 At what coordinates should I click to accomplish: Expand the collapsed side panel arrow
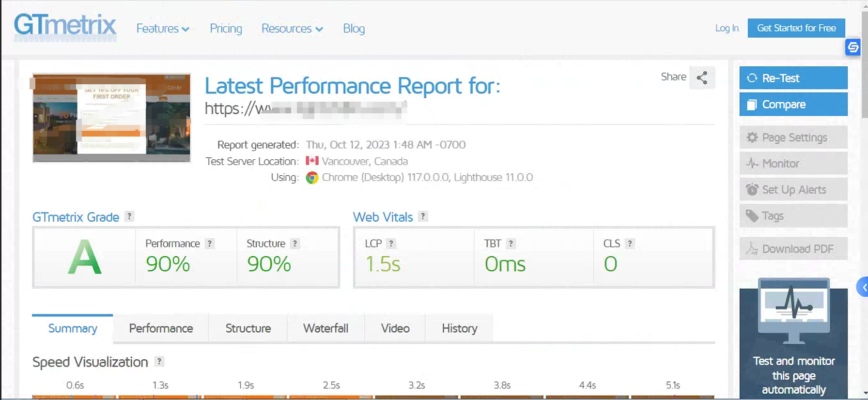tap(863, 287)
